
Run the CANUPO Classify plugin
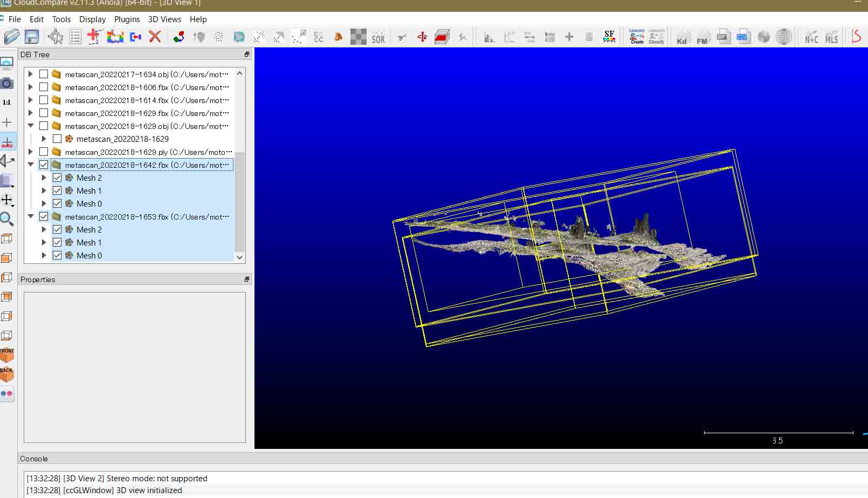657,37
